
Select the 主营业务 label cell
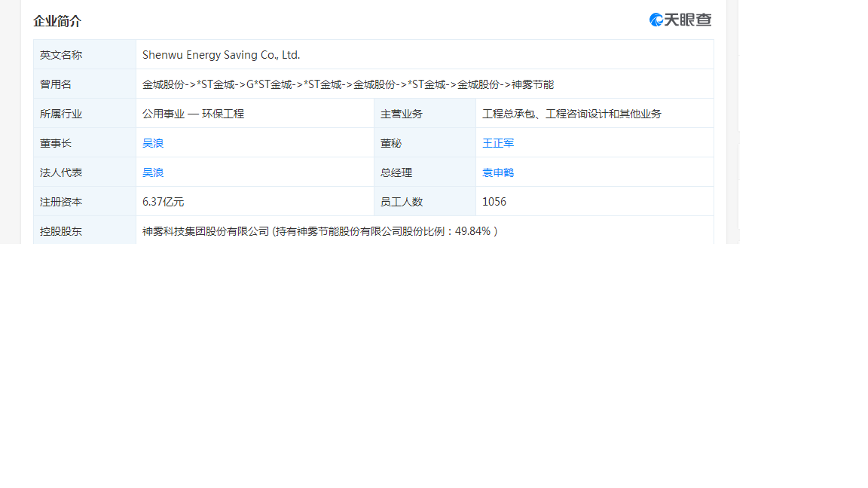(425, 114)
